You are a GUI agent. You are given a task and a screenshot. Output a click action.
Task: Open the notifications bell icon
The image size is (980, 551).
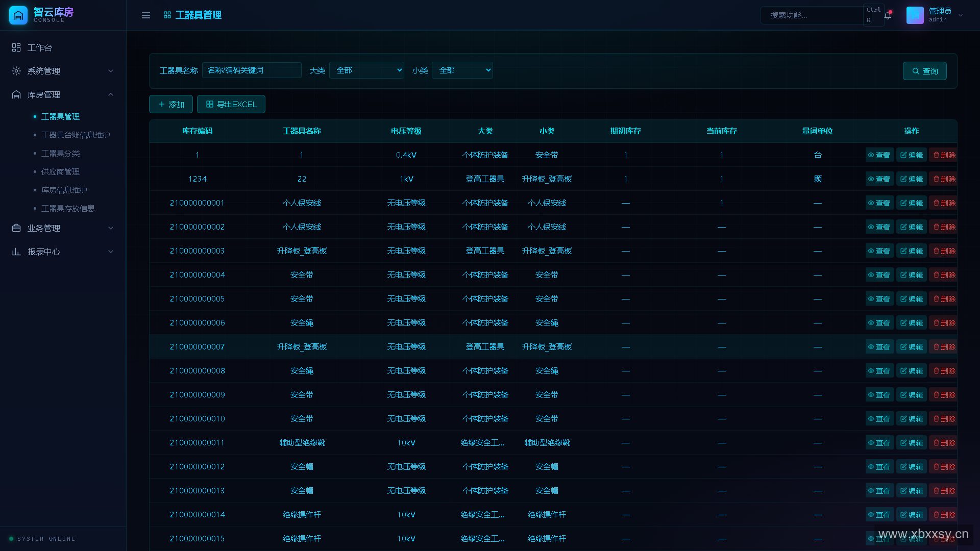[x=888, y=15]
